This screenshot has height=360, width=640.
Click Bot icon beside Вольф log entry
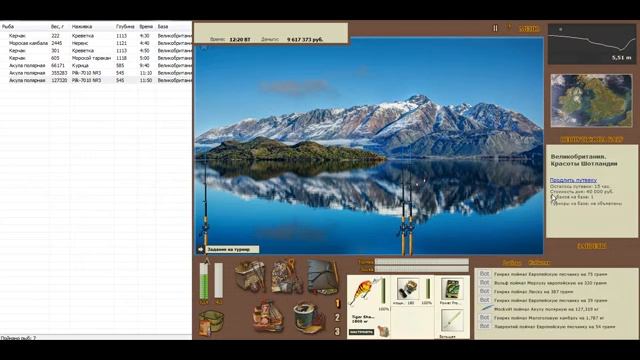coord(484,282)
